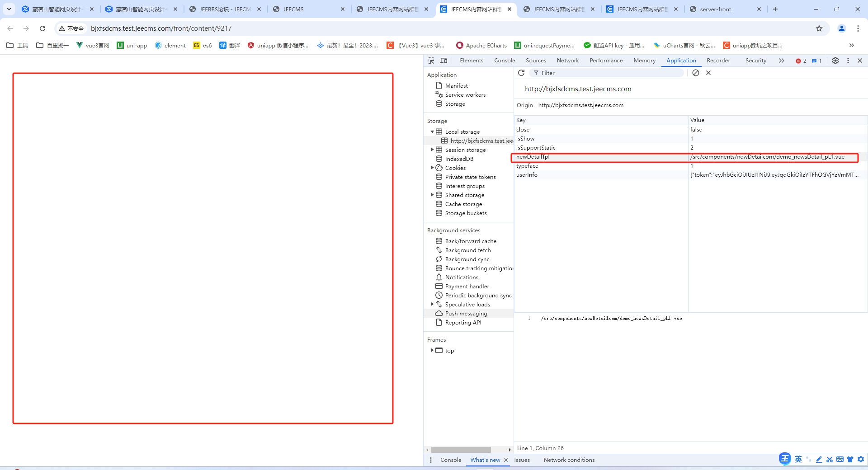Select Interest groups item
Screen dimensions: 868x470
pyautogui.click(x=465, y=186)
